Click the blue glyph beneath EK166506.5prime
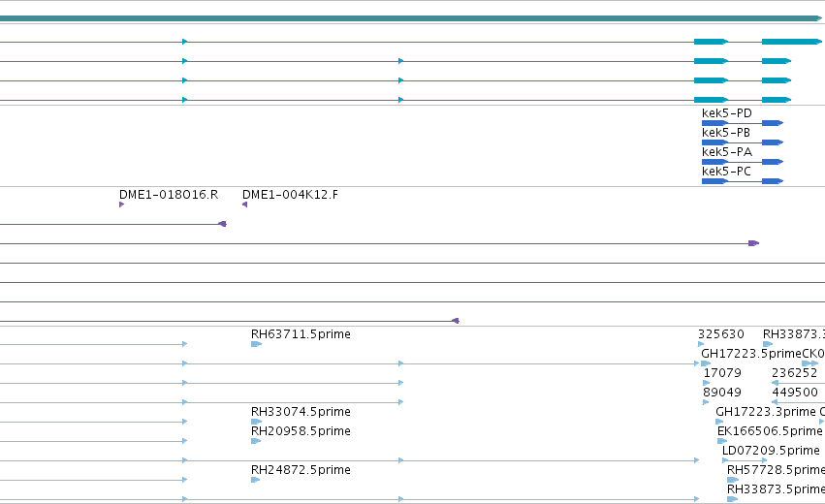The width and height of the screenshot is (825, 504). pyautogui.click(x=722, y=441)
